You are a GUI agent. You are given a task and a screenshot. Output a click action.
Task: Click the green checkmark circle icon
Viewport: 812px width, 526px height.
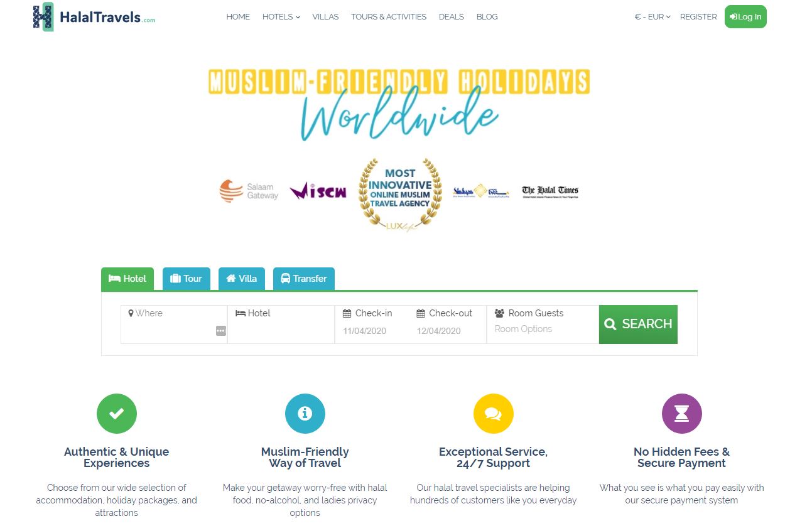coord(117,414)
